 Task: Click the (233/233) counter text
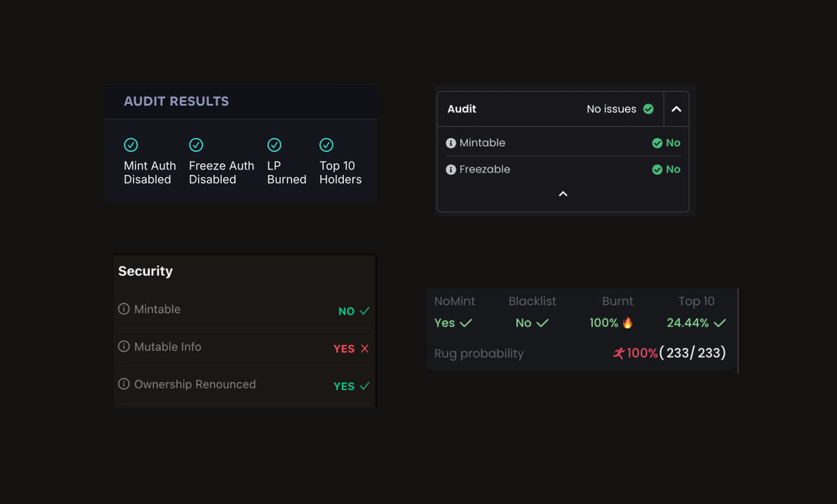pyautogui.click(x=692, y=353)
